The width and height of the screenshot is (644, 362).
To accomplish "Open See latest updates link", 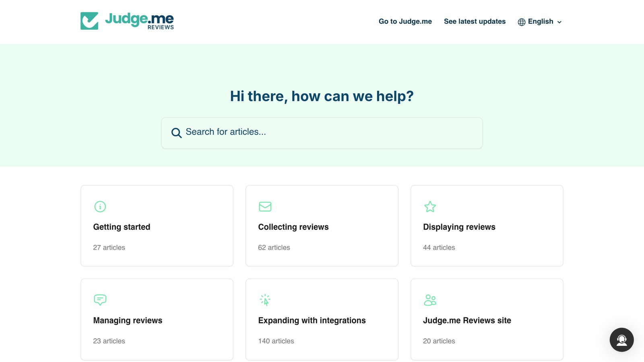I will [x=475, y=22].
